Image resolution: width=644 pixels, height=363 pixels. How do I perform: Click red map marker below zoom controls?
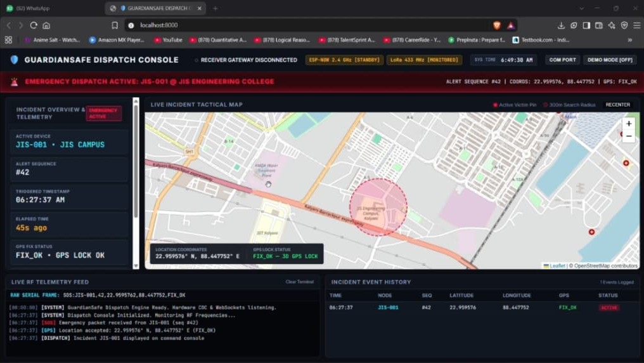[626, 163]
